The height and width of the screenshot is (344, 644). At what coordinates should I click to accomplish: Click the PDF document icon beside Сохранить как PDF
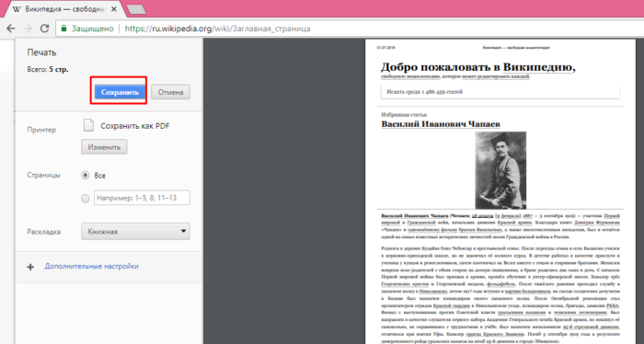pyautogui.click(x=88, y=125)
